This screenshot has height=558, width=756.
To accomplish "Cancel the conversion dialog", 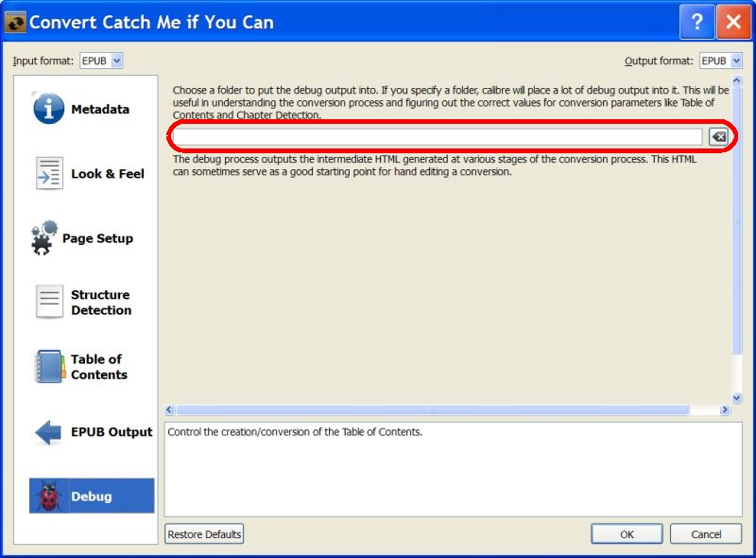I will (x=706, y=533).
